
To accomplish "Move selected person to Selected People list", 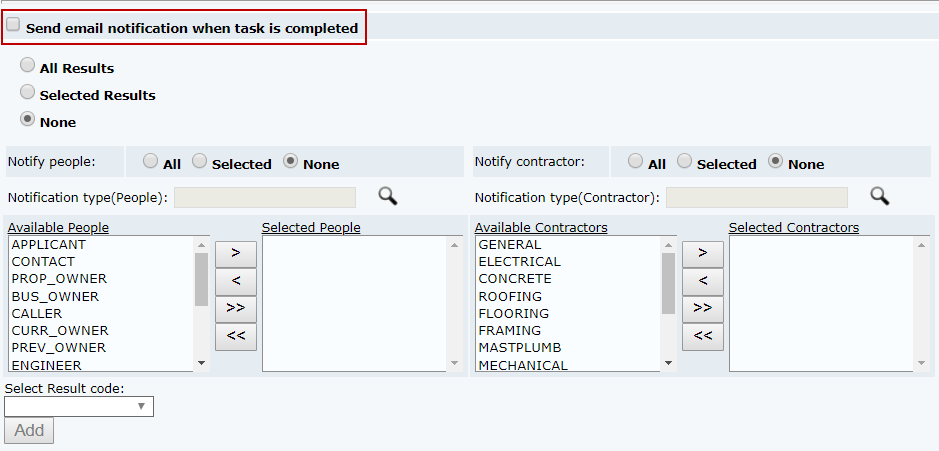I will (x=236, y=252).
